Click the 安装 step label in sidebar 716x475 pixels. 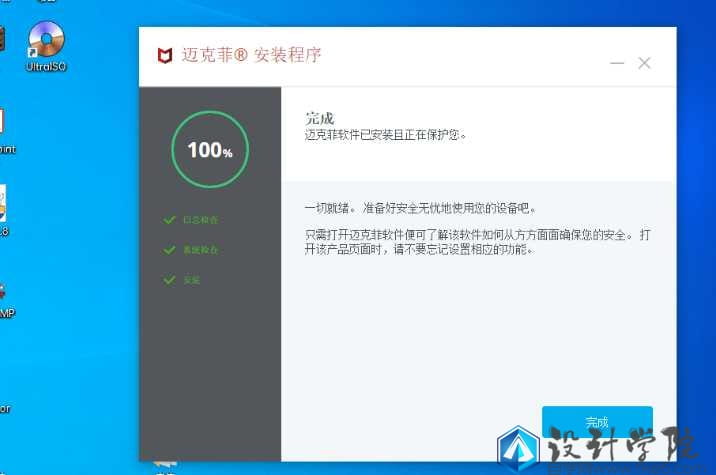(192, 280)
